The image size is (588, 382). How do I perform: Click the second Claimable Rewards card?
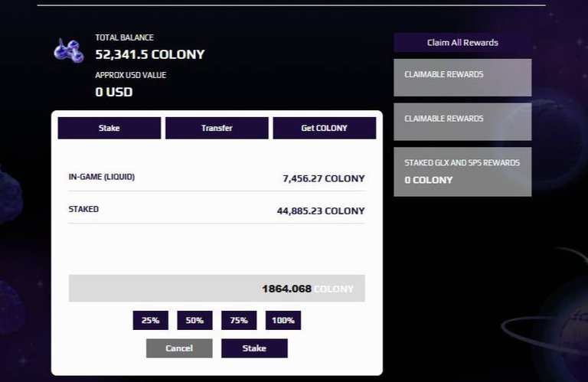click(x=462, y=122)
